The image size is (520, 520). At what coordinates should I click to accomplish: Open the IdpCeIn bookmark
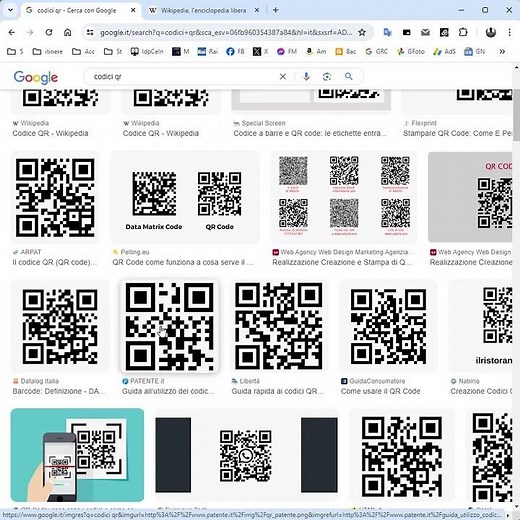147,52
